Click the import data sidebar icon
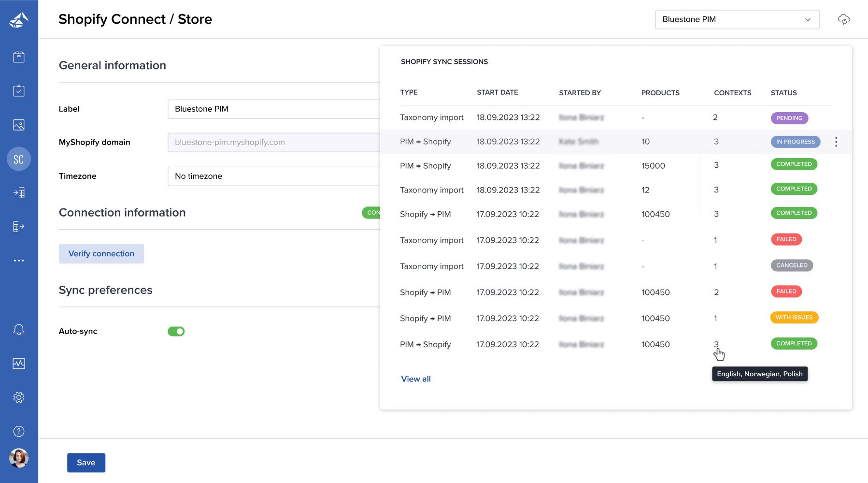This screenshot has width=868, height=483. (19, 192)
